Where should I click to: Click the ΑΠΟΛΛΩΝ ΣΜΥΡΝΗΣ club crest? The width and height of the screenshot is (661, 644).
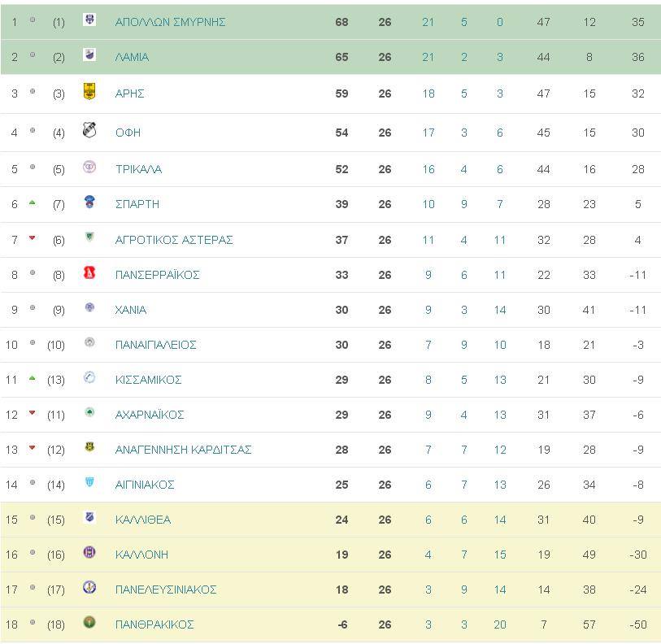coord(89,20)
